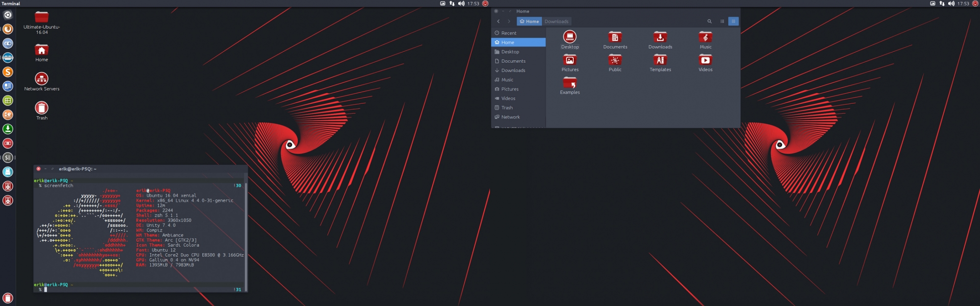Open the Videos folder icon in Files

[706, 63]
